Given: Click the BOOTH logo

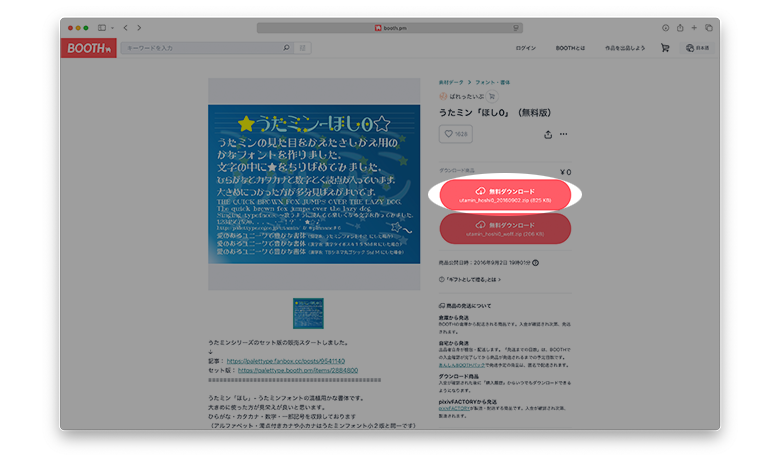Looking at the screenshot, I should point(89,48).
